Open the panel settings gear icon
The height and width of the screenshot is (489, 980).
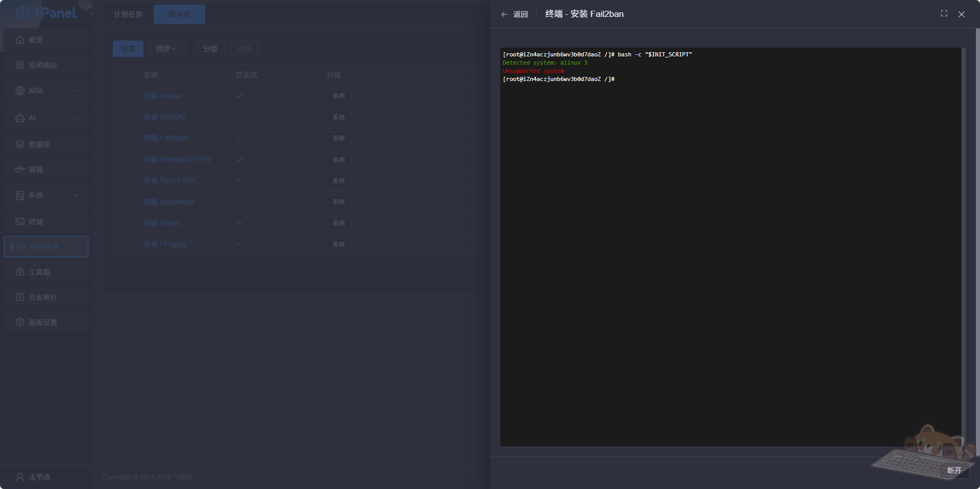pos(20,322)
